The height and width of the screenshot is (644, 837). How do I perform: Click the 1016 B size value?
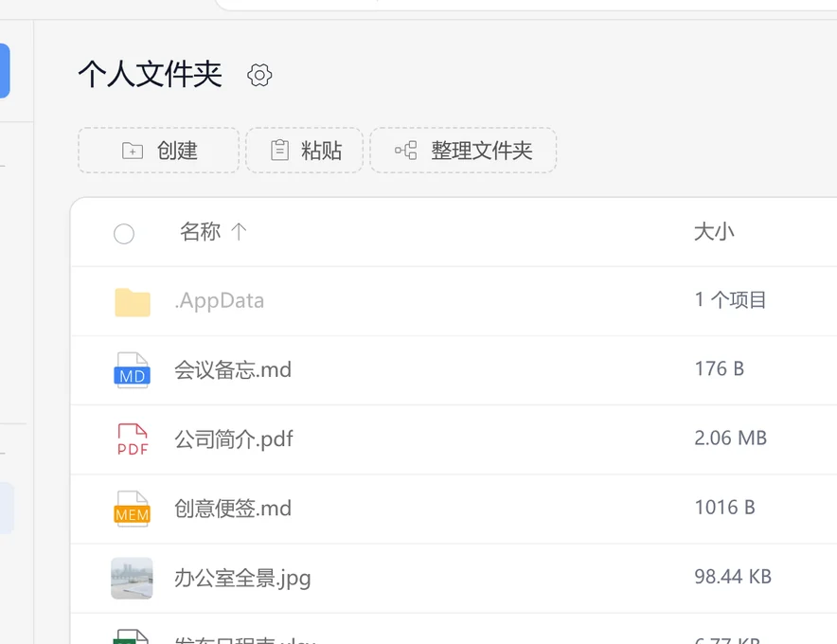click(x=725, y=508)
